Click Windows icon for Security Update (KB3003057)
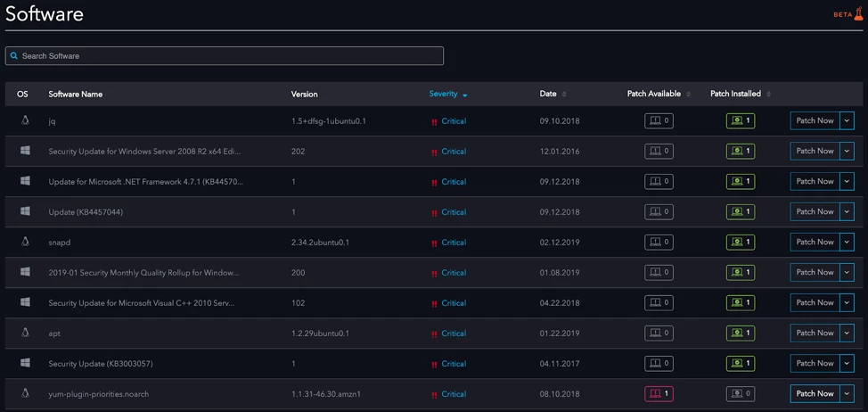868x412 pixels. 25,363
